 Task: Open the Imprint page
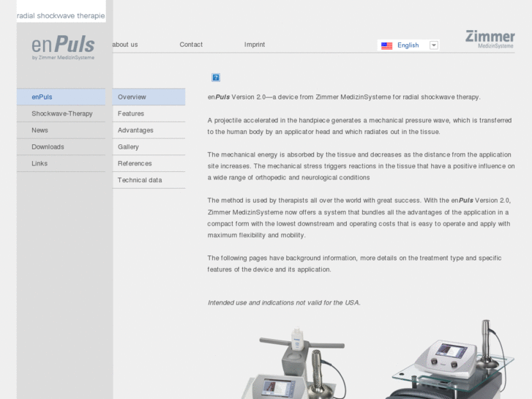point(255,45)
